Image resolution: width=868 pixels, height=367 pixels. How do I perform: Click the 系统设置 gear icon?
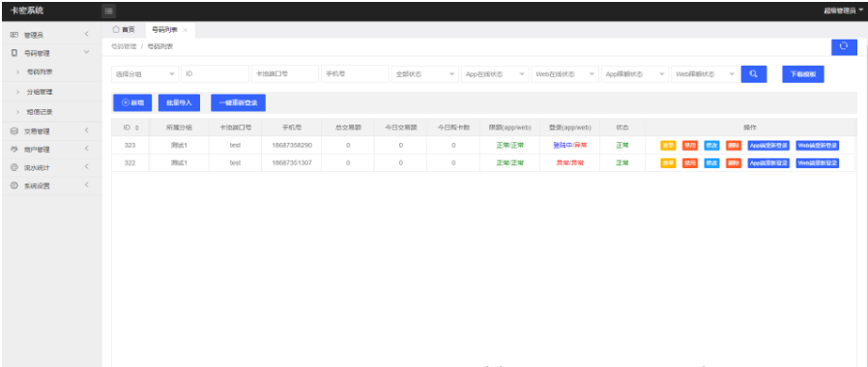click(14, 185)
